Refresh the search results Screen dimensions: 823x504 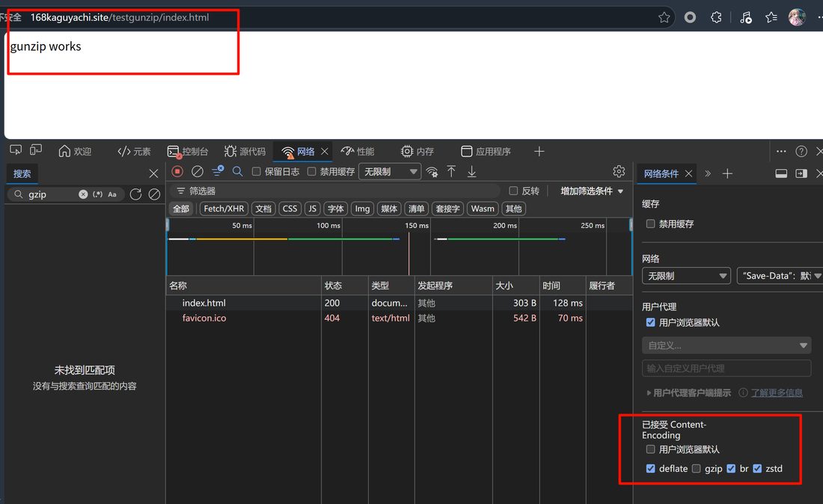point(135,194)
